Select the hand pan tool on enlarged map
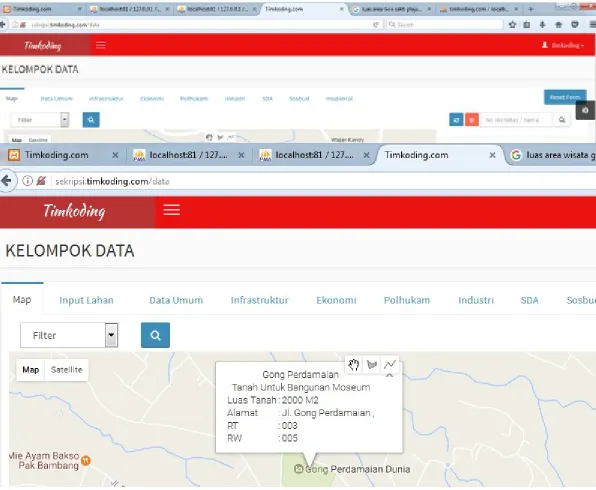This screenshot has height=490, width=596. point(353,365)
